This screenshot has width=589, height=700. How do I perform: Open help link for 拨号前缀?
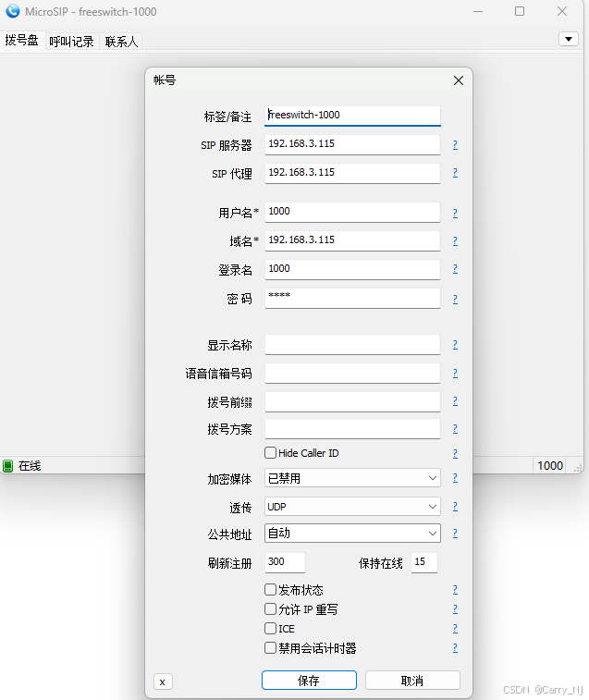pos(455,401)
